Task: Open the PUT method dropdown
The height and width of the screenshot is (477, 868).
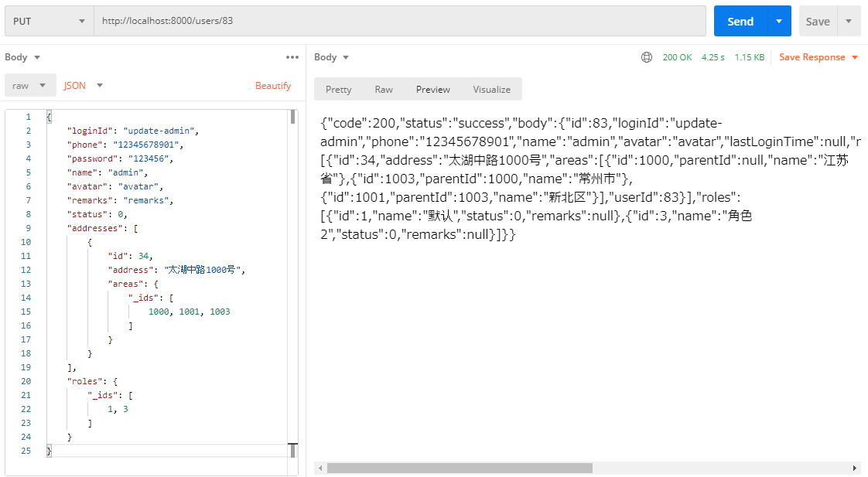Action: [49, 22]
